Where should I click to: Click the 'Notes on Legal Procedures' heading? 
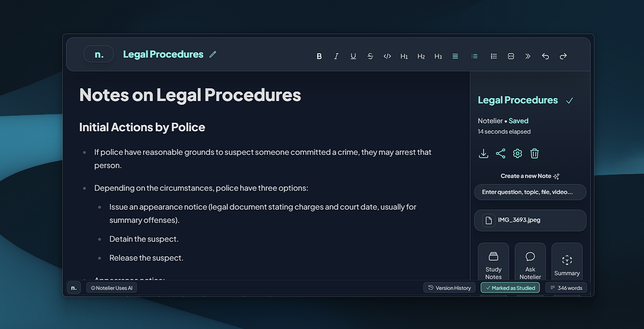tap(190, 95)
